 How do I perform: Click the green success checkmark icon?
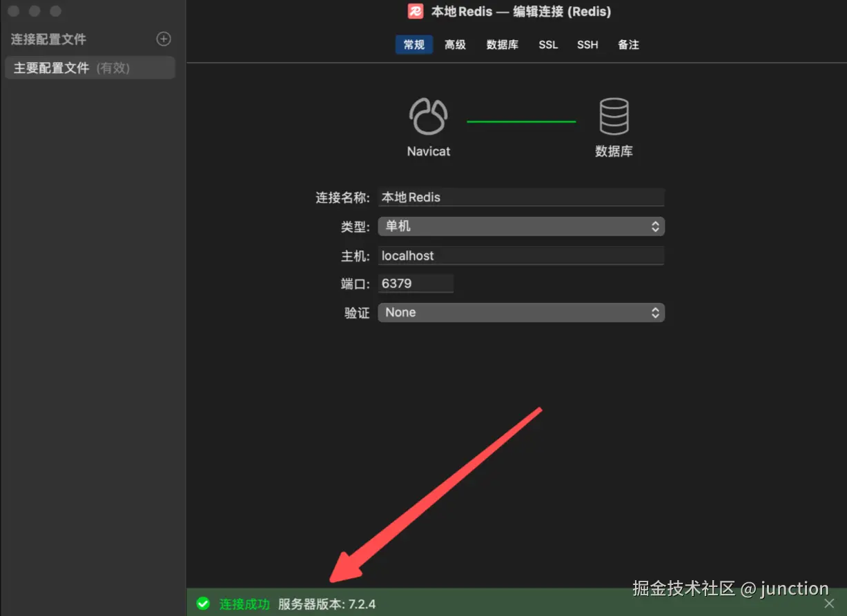pos(203,604)
